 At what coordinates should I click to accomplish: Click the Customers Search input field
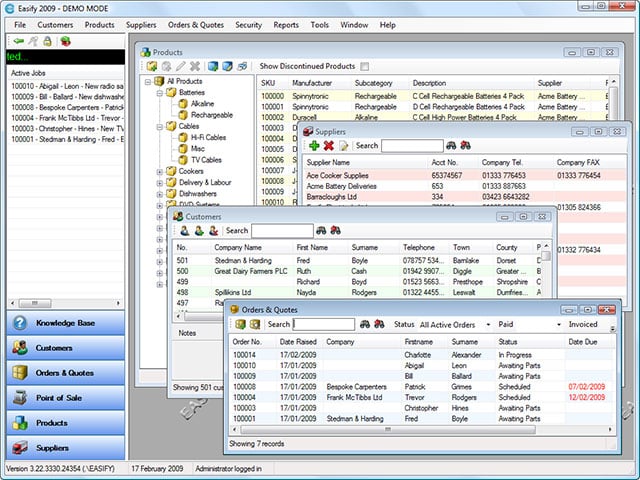coord(282,231)
